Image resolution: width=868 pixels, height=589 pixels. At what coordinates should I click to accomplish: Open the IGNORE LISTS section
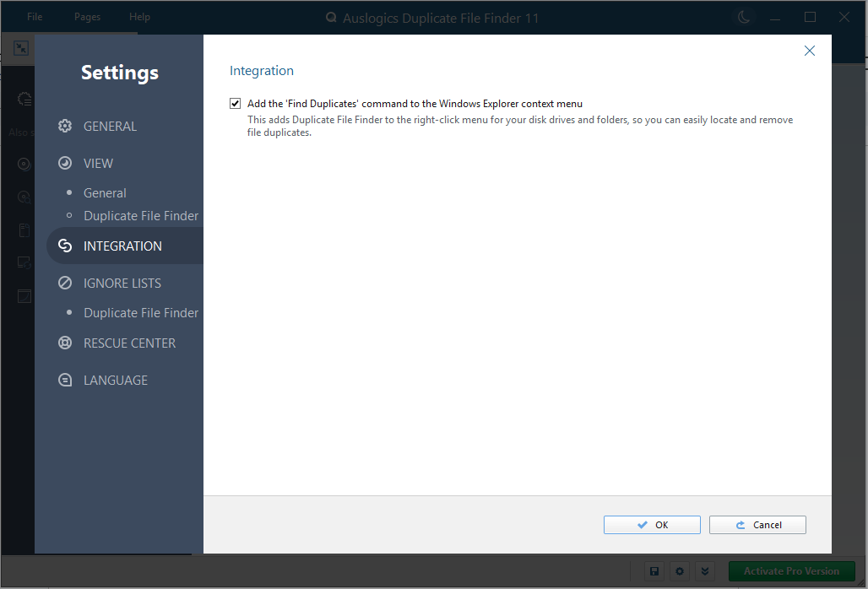point(122,284)
